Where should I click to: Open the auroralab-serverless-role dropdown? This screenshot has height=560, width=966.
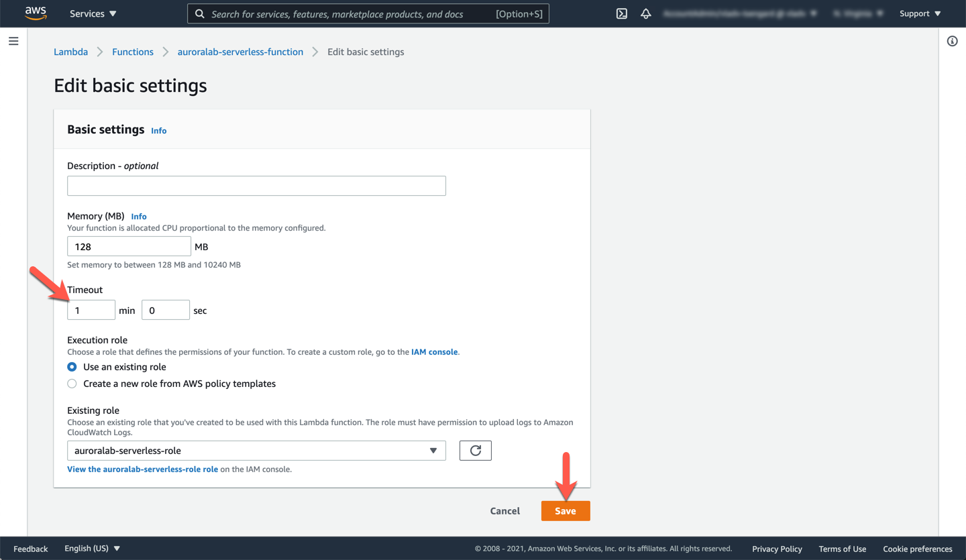256,451
